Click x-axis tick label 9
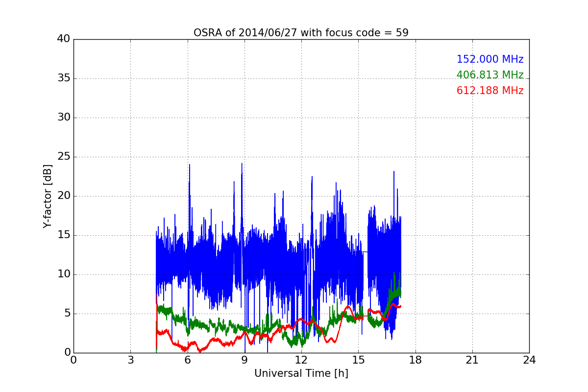 tap(245, 360)
